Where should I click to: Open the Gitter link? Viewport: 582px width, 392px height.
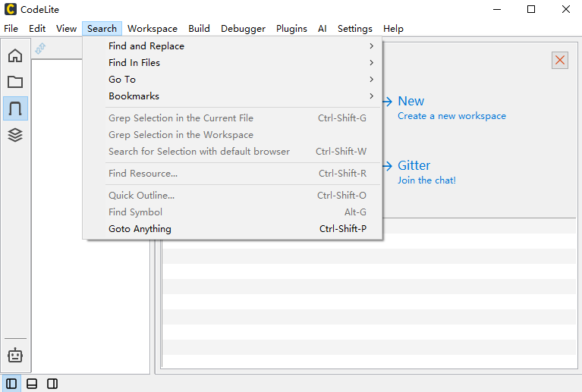coord(414,165)
